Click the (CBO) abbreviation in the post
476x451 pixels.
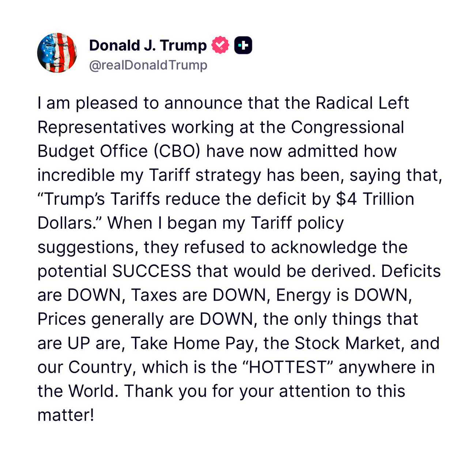[177, 151]
